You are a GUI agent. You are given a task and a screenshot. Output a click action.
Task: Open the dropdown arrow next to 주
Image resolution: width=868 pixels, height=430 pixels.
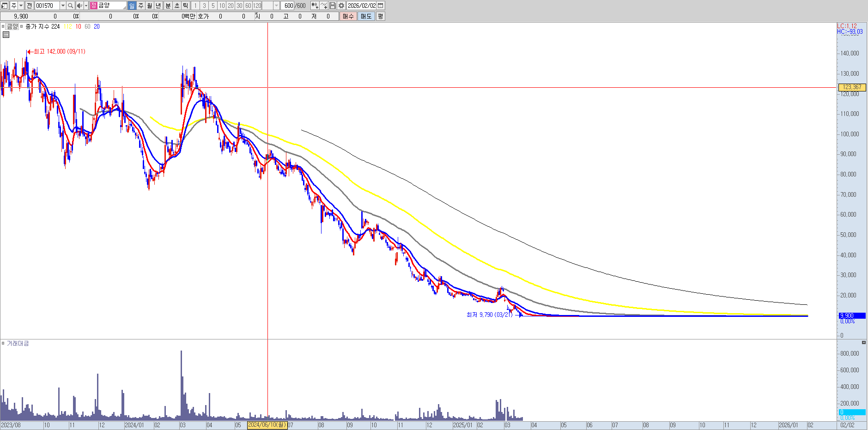click(21, 6)
